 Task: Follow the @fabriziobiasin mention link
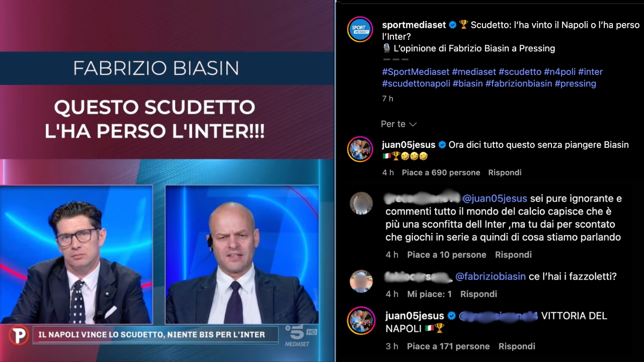click(x=491, y=277)
